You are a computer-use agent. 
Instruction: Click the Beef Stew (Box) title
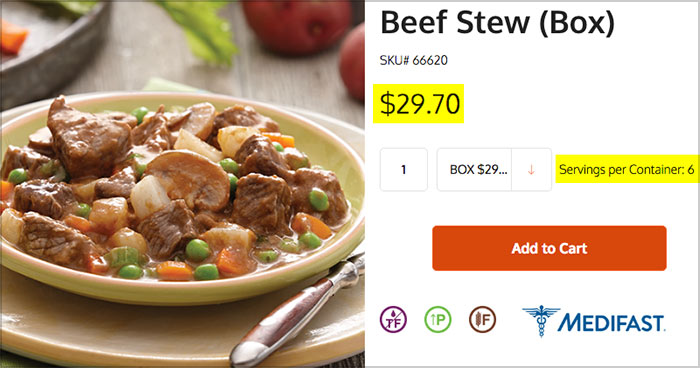[x=497, y=22]
